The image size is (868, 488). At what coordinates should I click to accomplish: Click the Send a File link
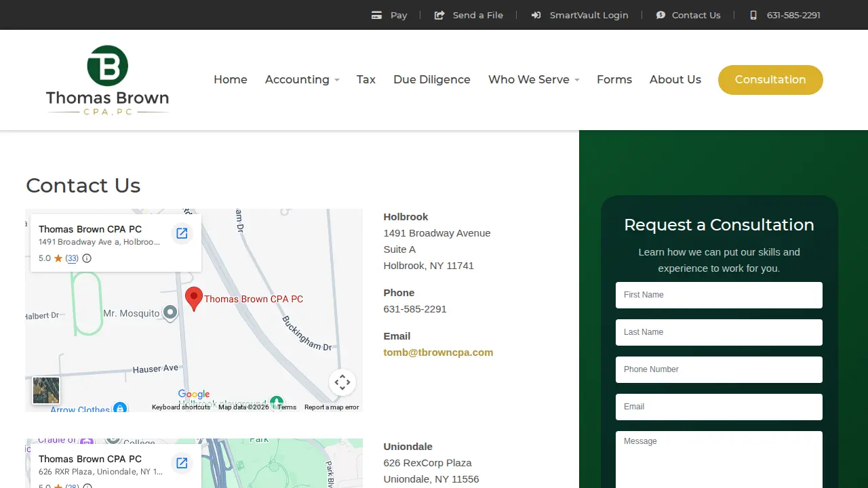(x=478, y=15)
